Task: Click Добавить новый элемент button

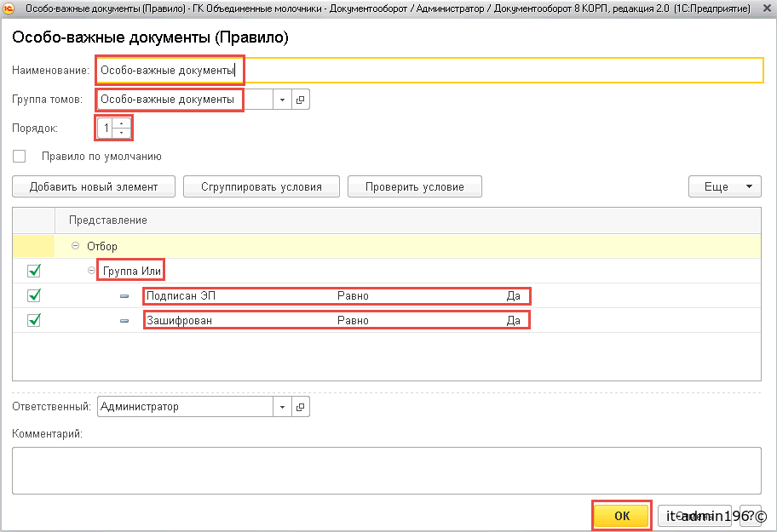Action: coord(94,186)
